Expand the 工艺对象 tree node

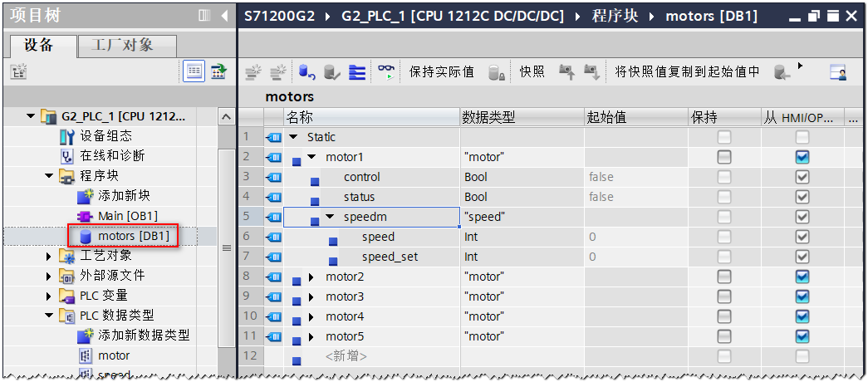49,256
